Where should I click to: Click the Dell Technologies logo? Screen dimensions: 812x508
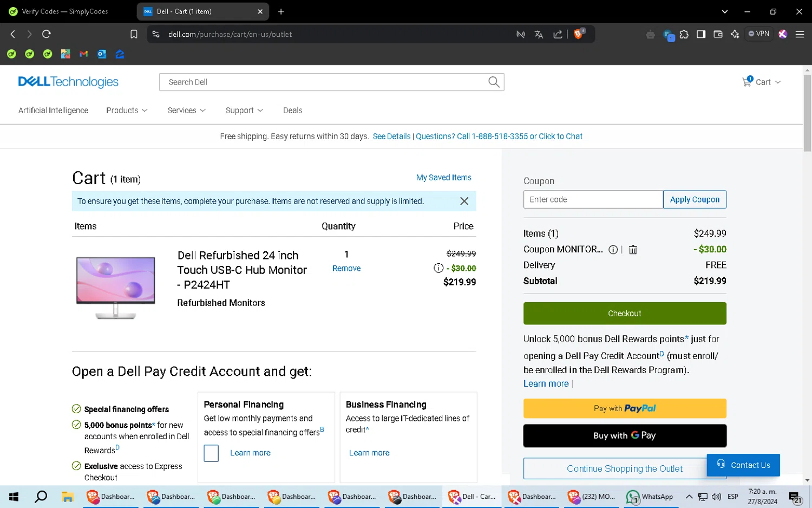tap(68, 82)
